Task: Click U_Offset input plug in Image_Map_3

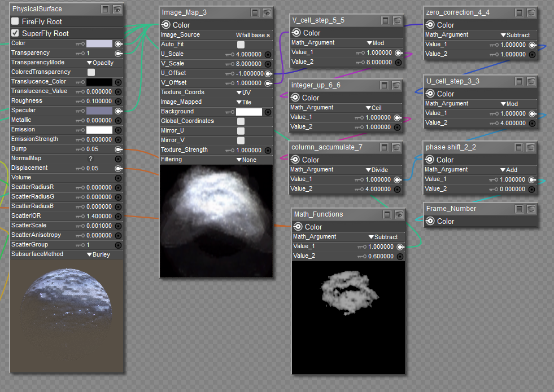Action: point(268,73)
